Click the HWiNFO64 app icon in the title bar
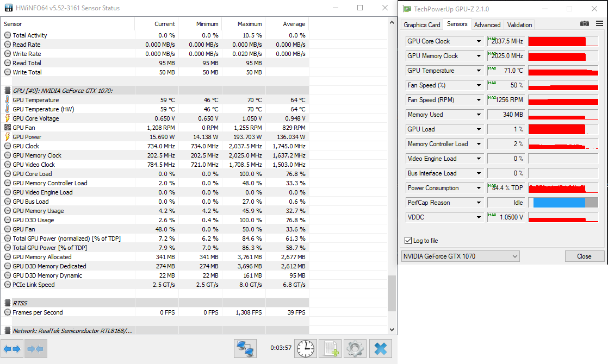This screenshot has width=608, height=364. click(8, 8)
